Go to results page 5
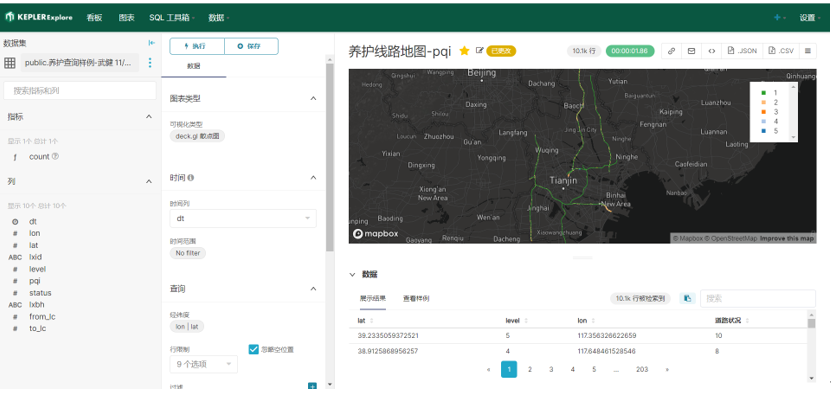Screen dimensions: 831x400 click(594, 369)
